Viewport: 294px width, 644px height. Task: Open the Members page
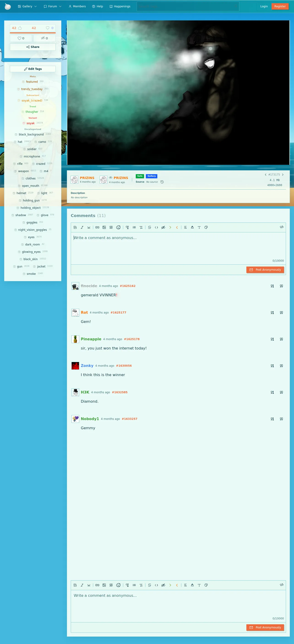click(x=77, y=6)
